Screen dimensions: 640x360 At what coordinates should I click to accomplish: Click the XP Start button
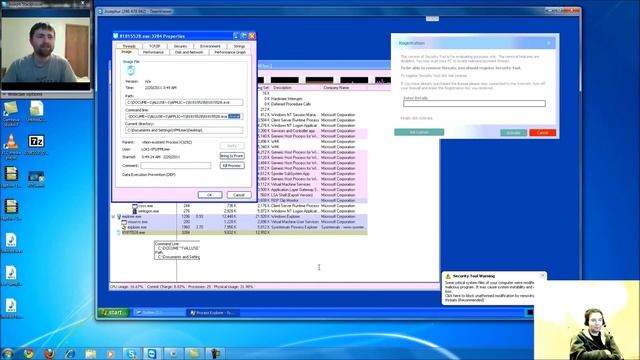click(113, 312)
